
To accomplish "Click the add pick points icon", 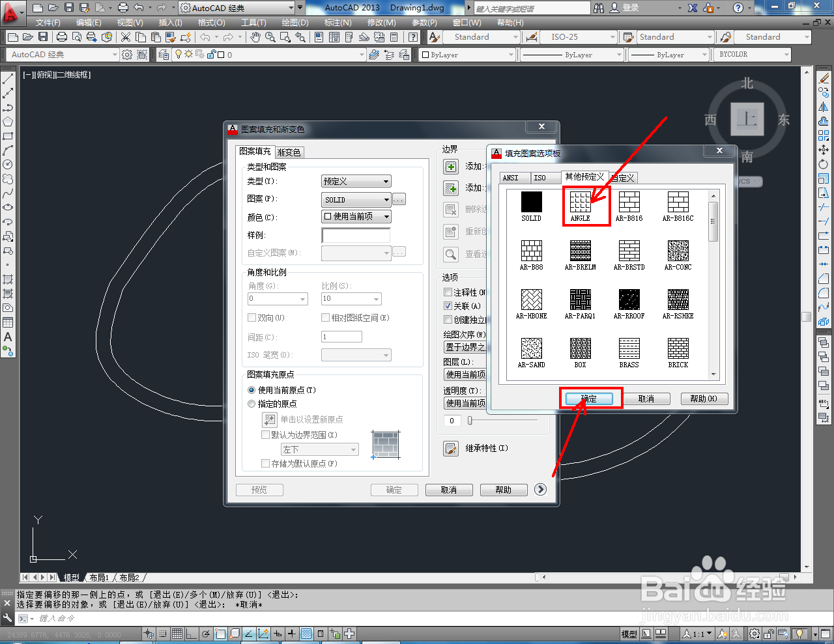I will click(451, 167).
